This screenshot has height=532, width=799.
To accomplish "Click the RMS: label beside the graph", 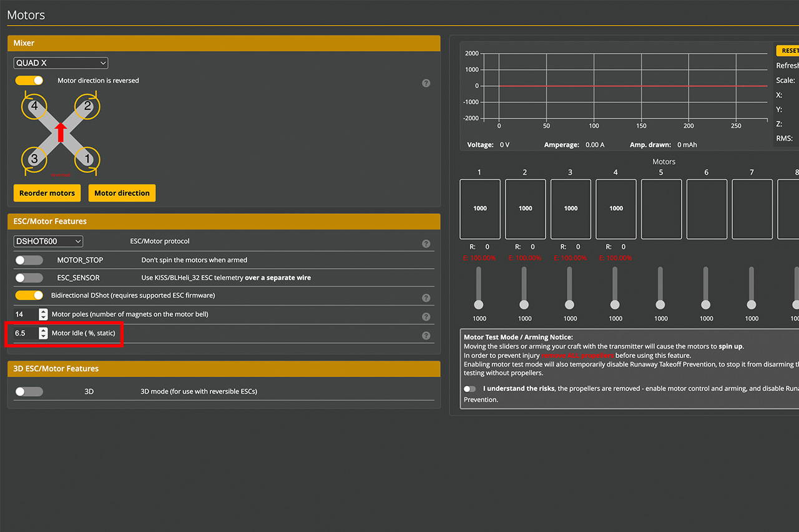I will pyautogui.click(x=785, y=138).
